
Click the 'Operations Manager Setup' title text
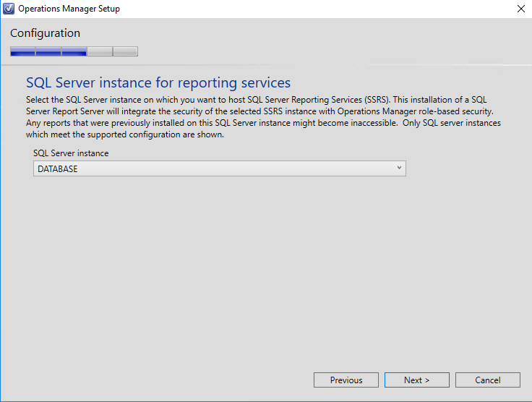click(x=69, y=9)
